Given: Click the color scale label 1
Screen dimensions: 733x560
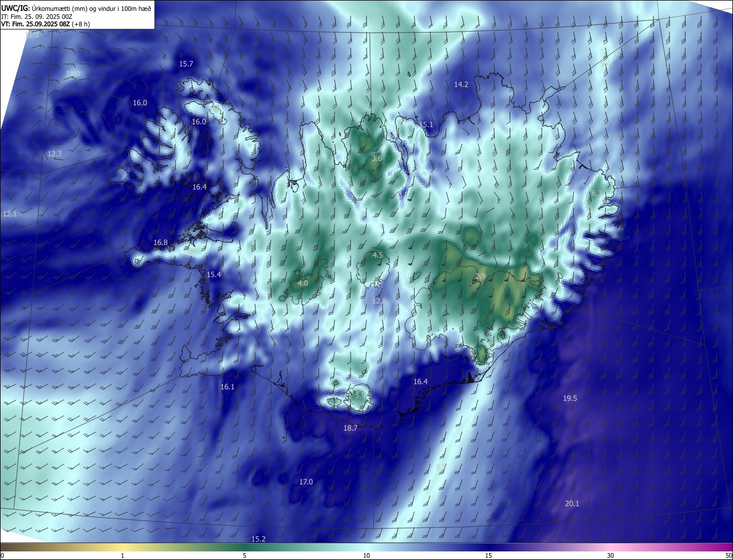Looking at the screenshot, I should pyautogui.click(x=123, y=556).
